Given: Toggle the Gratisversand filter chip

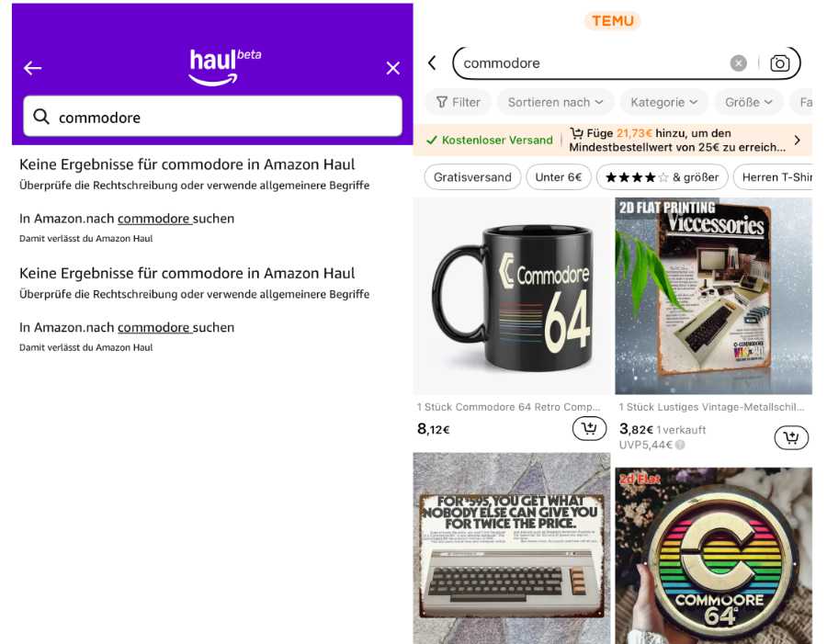Looking at the screenshot, I should [472, 177].
